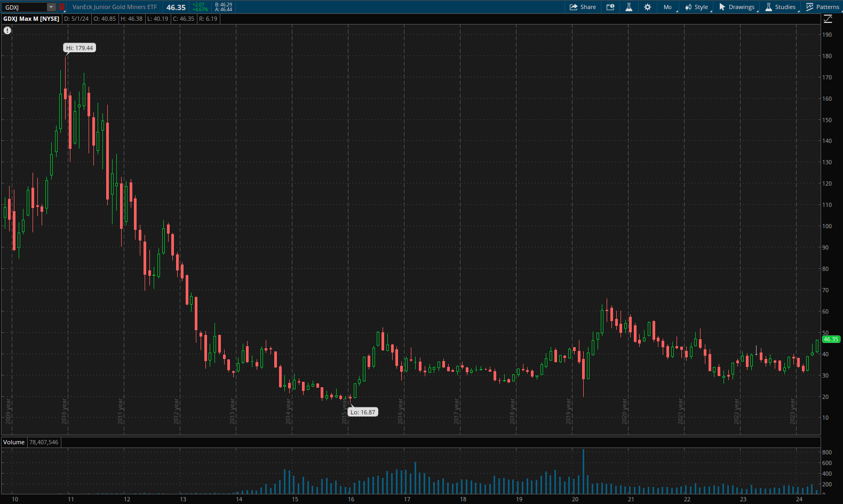Open the Edit studies flask icon
Image resolution: width=843 pixels, height=504 pixels.
(x=629, y=7)
